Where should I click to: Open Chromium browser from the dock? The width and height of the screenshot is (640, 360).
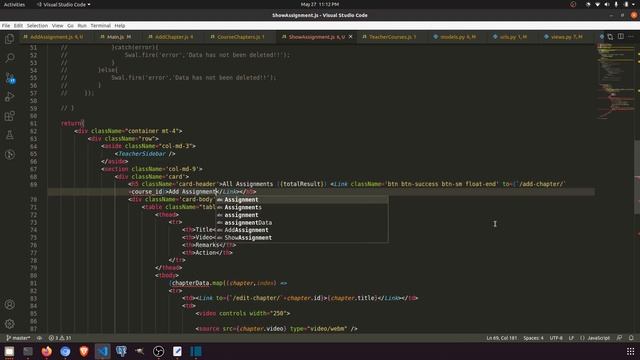click(65, 351)
